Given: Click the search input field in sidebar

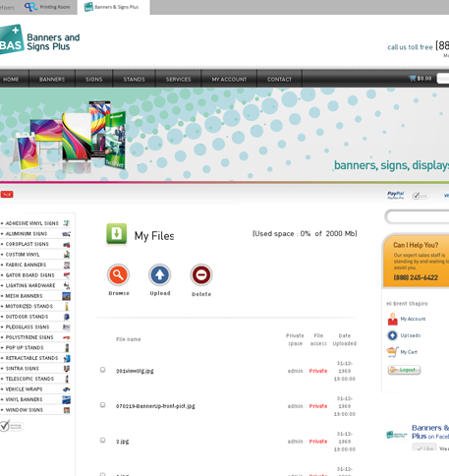Looking at the screenshot, I should (418, 216).
